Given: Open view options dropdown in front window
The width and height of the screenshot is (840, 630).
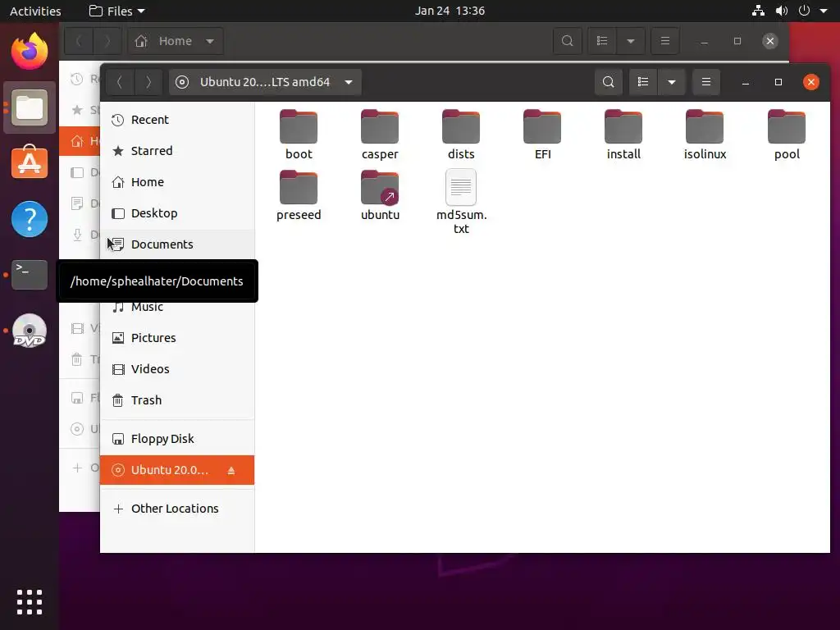Looking at the screenshot, I should coord(671,82).
